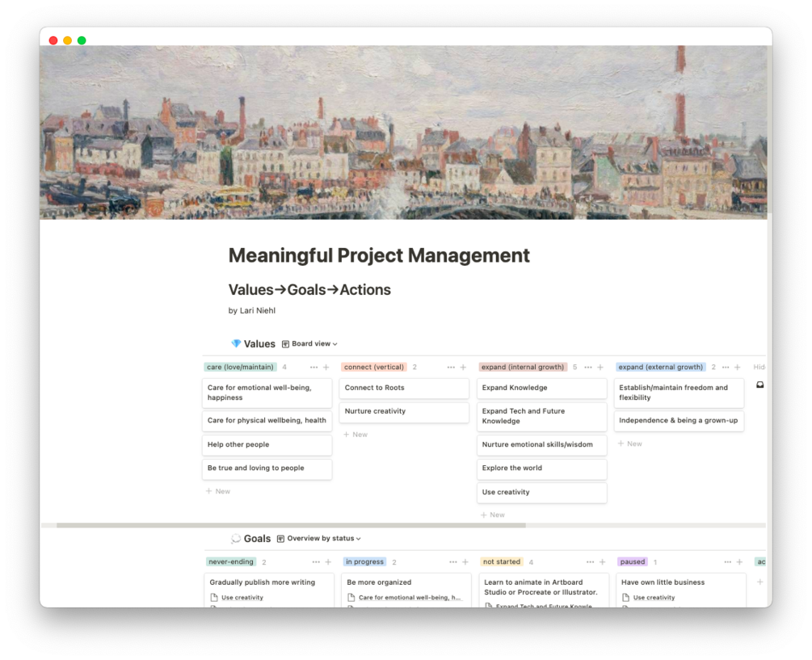
Task: Open Establish/maintain freedom and flexibility card
Action: pyautogui.click(x=679, y=393)
